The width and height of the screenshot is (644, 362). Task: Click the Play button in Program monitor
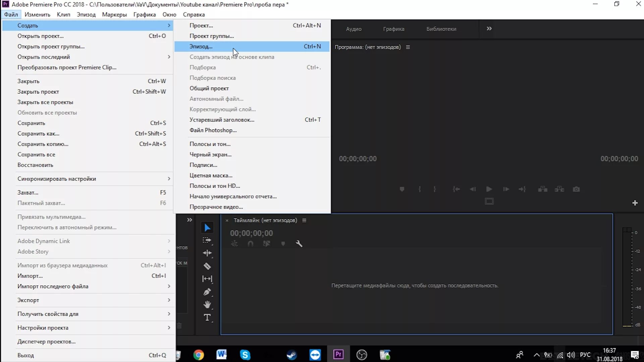[x=489, y=189]
